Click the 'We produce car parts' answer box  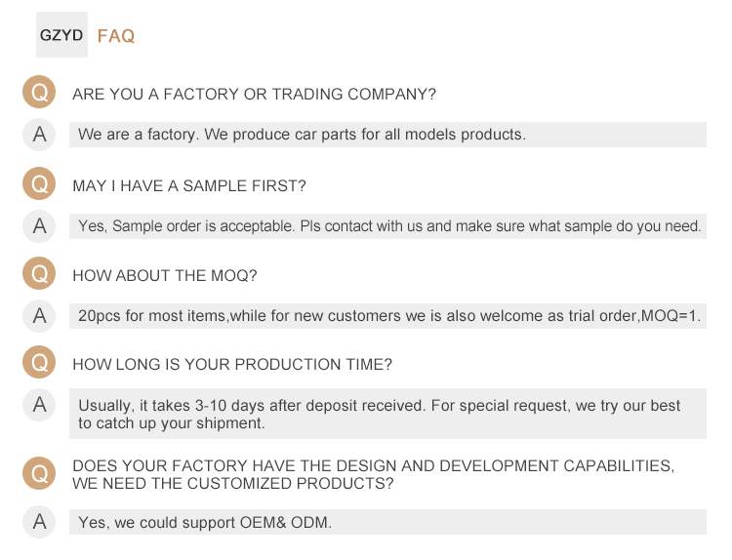[x=386, y=135]
